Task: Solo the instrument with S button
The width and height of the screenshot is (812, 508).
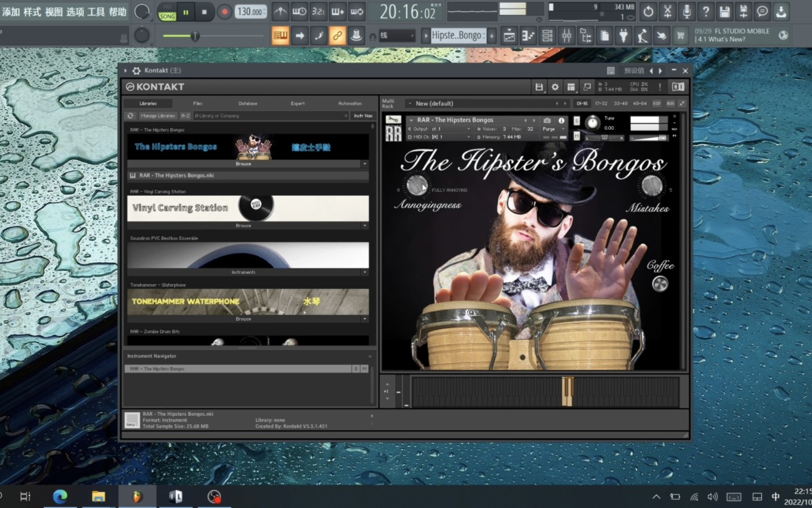Action: (x=577, y=120)
